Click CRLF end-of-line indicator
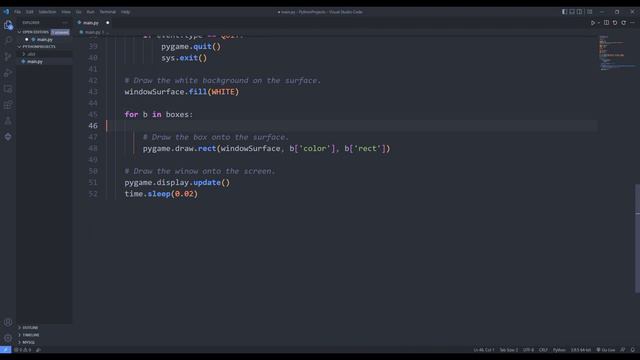 [543, 350]
